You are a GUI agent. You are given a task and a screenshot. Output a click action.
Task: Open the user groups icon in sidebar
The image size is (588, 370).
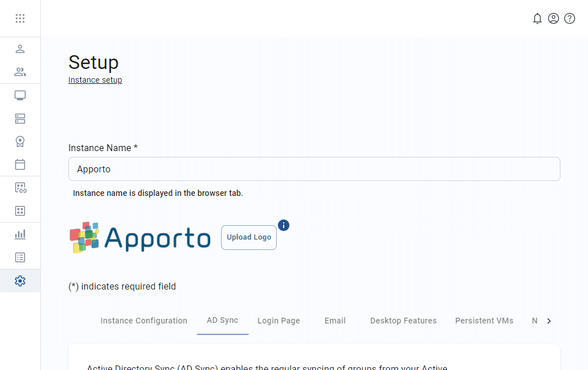click(x=20, y=72)
